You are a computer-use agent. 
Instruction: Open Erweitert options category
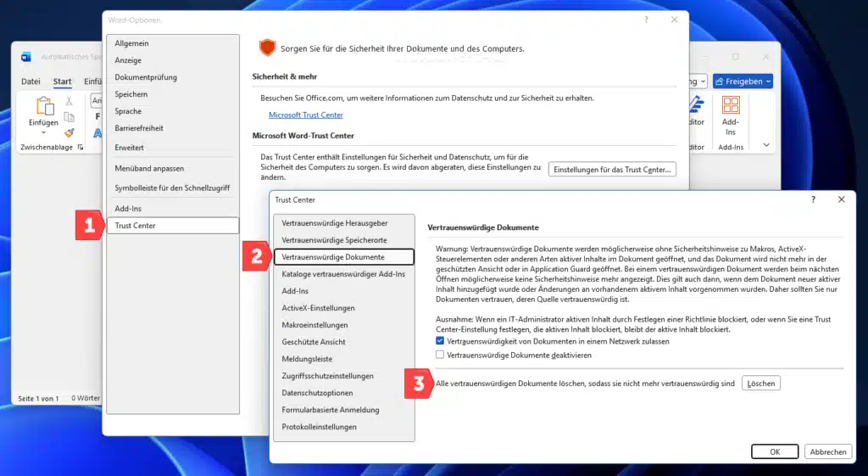coord(173,148)
